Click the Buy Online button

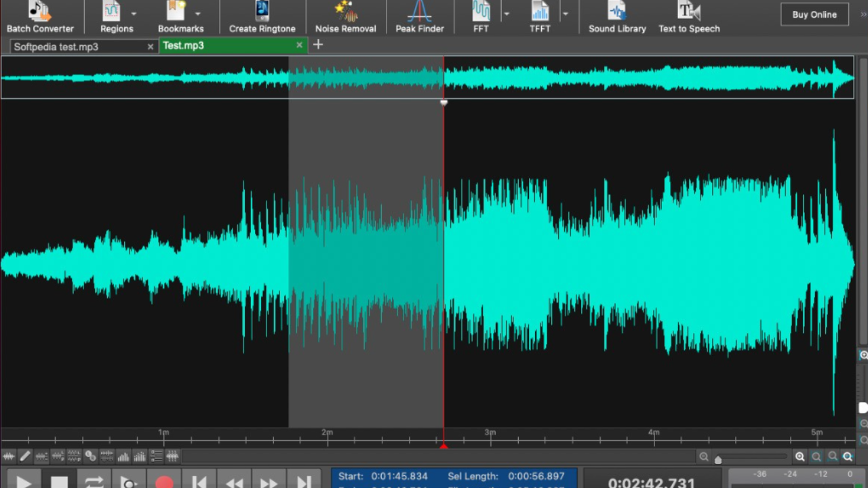814,14
